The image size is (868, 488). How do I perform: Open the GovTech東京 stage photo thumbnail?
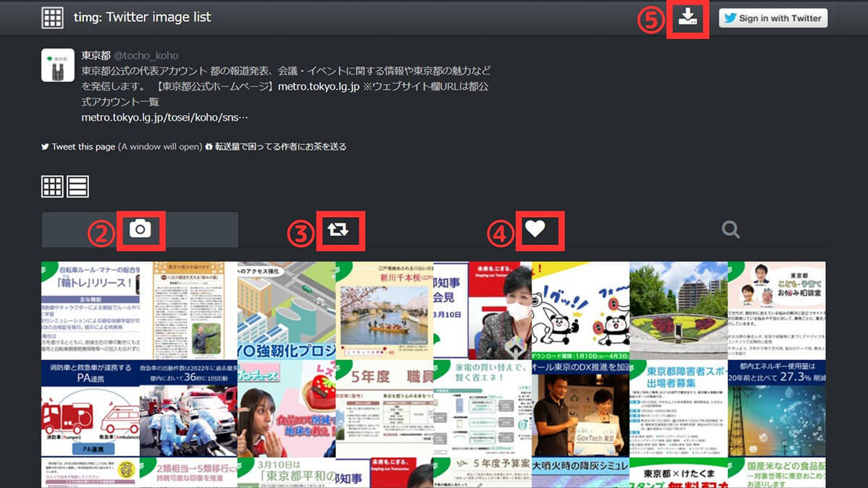click(581, 408)
